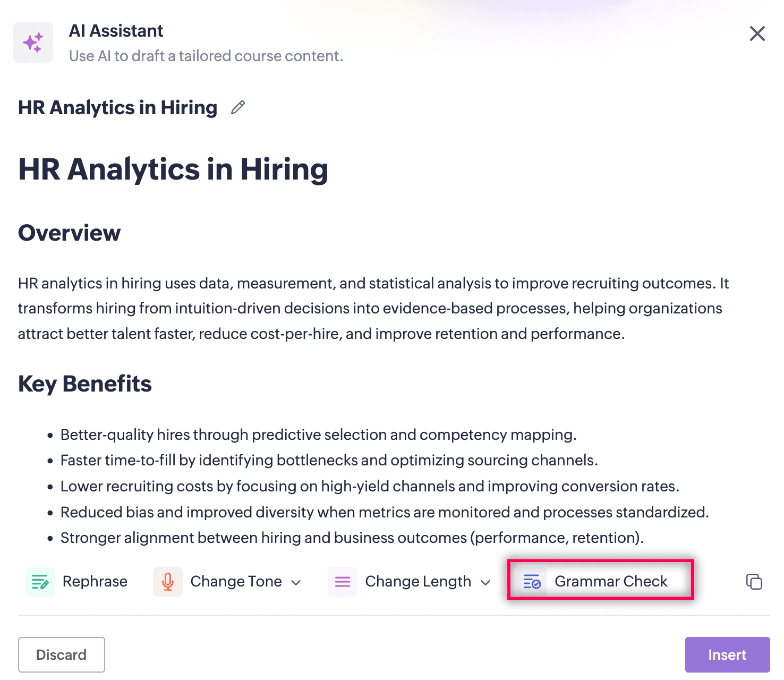Copy the generated content with the copy icon
Image resolution: width=784 pixels, height=680 pixels.
click(x=754, y=582)
